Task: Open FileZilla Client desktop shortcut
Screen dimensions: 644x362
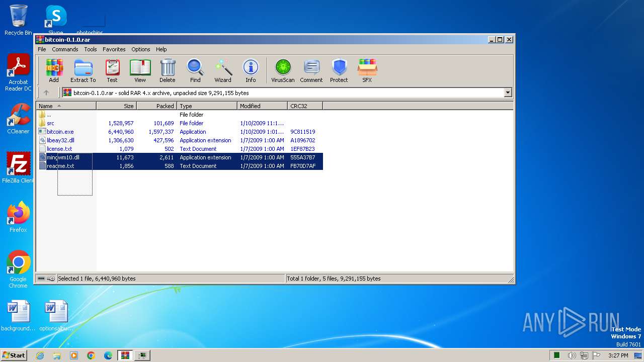Action: (x=18, y=168)
